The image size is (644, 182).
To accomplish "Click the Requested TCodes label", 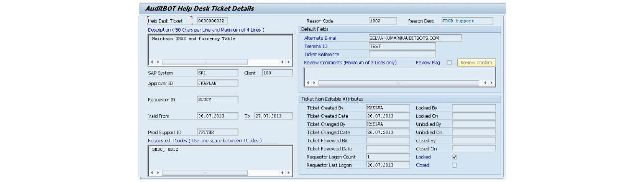I will tap(205, 141).
